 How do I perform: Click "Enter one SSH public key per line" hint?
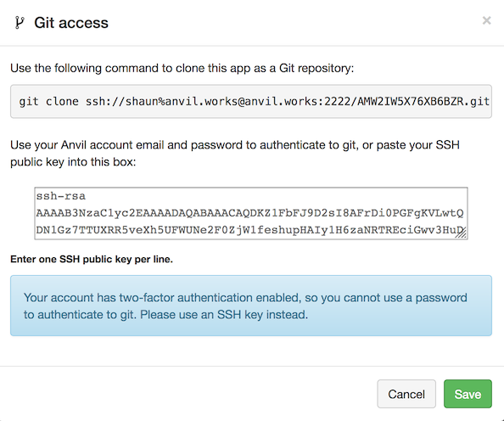(92, 259)
